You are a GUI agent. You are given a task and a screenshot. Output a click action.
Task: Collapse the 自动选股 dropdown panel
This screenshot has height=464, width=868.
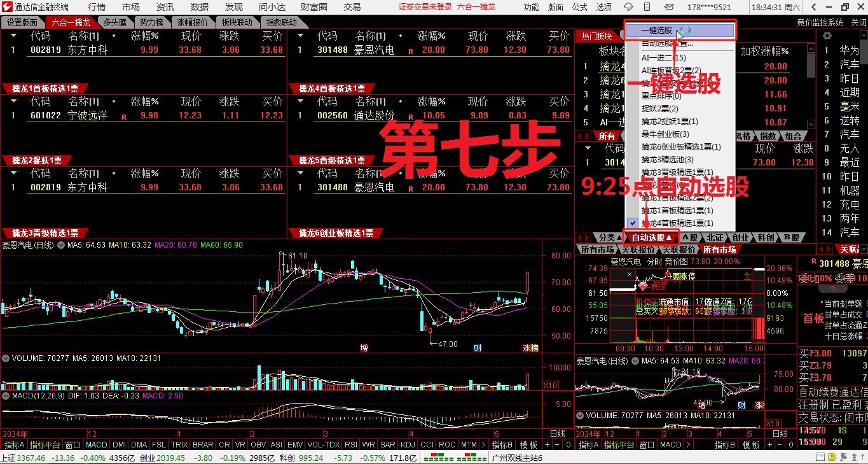(x=651, y=237)
